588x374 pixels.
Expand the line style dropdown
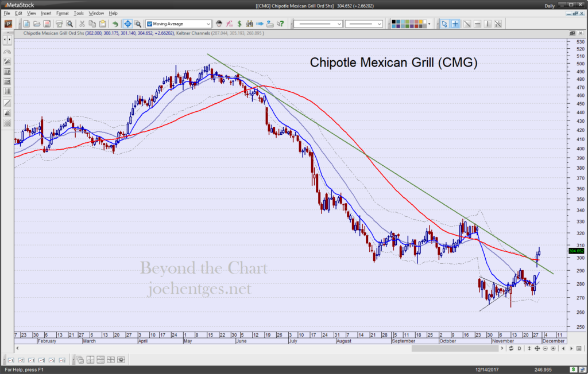[339, 24]
